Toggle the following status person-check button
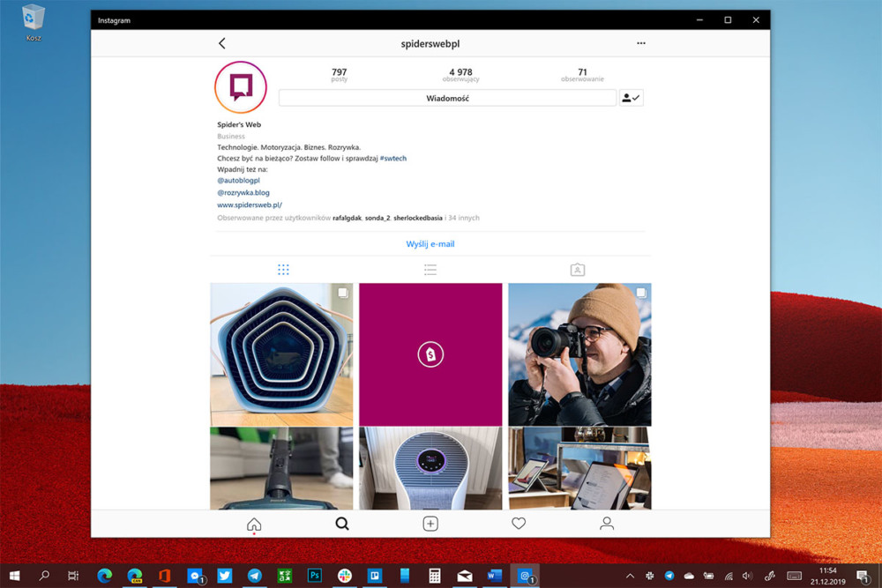Screen dimensions: 882x588 [x=632, y=98]
